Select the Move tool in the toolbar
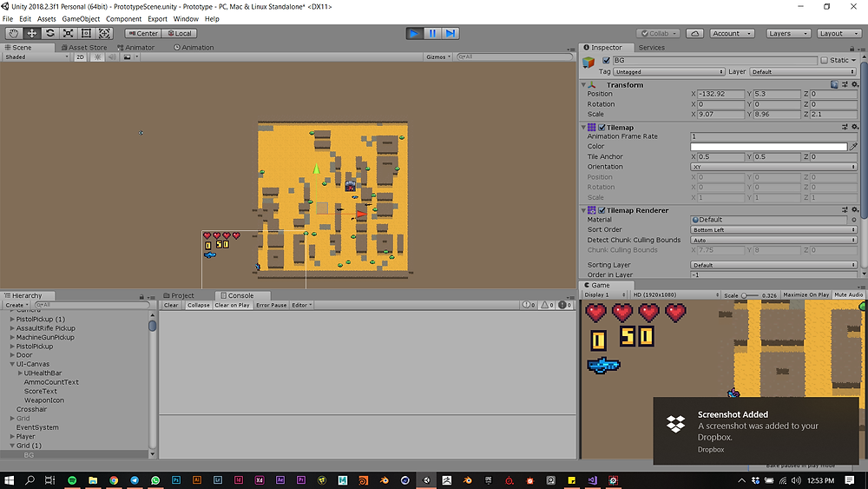This screenshot has height=489, width=868. [x=32, y=33]
